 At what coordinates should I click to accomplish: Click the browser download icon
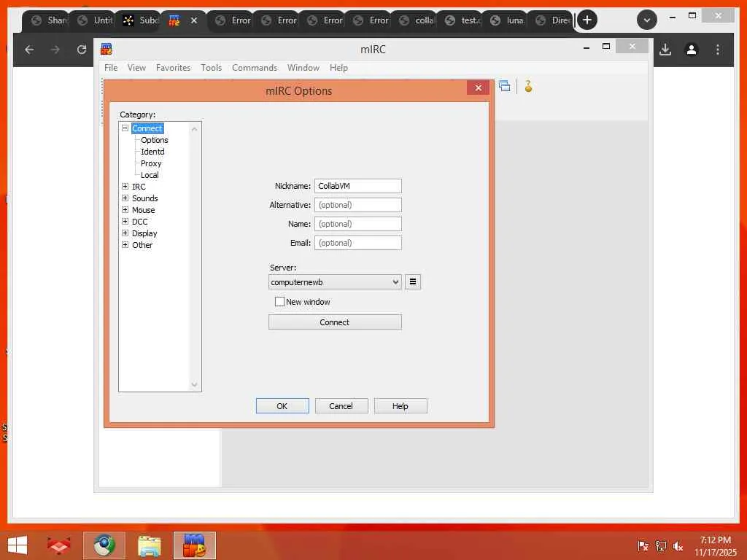(665, 50)
